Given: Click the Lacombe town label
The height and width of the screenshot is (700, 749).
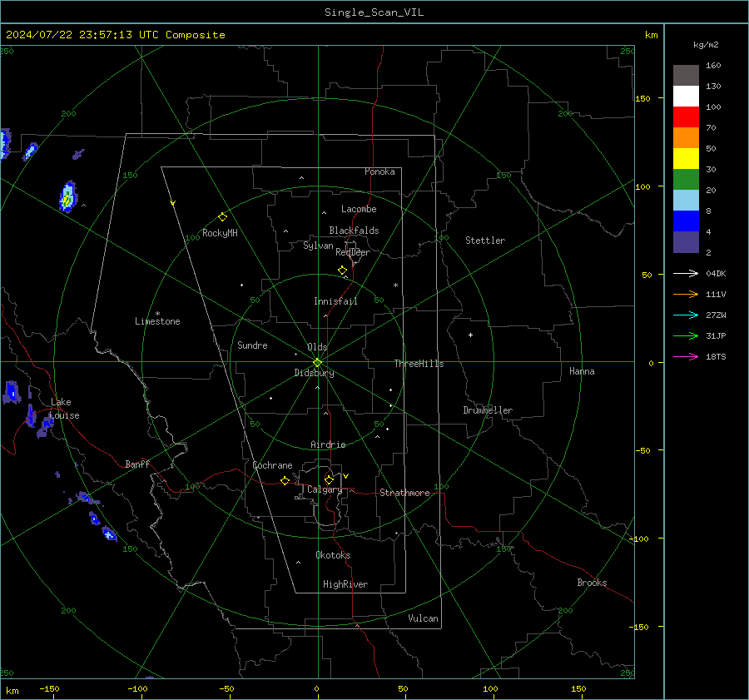Looking at the screenshot, I should click(x=359, y=209).
